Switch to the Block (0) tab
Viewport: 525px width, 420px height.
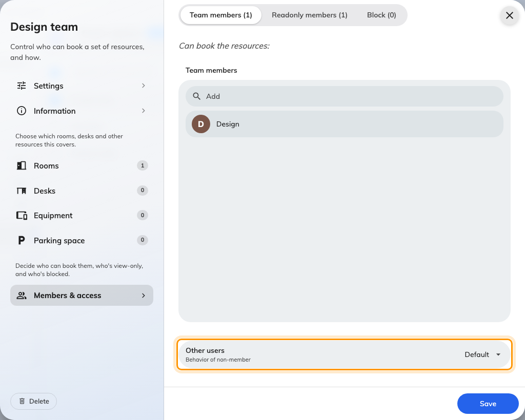[381, 15]
